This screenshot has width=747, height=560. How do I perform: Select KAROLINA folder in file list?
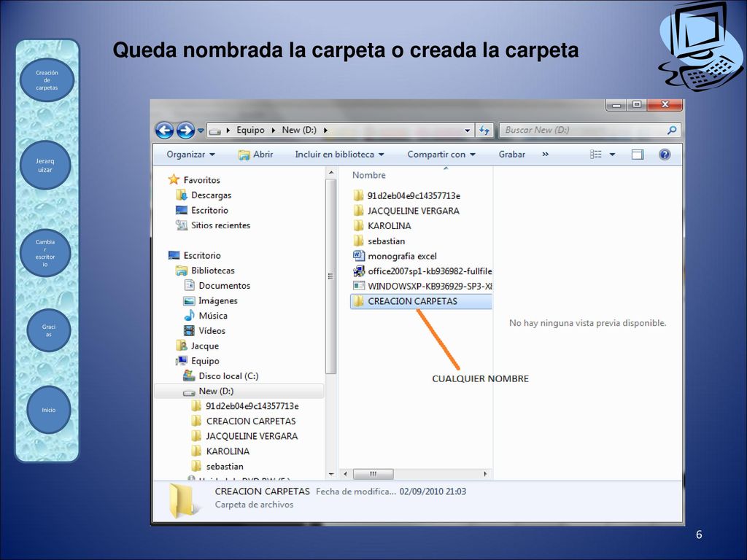382,226
